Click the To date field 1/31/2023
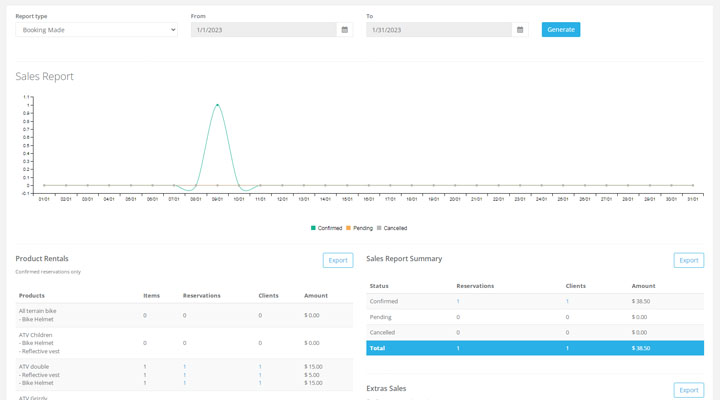This screenshot has height=400, width=720. (439, 30)
